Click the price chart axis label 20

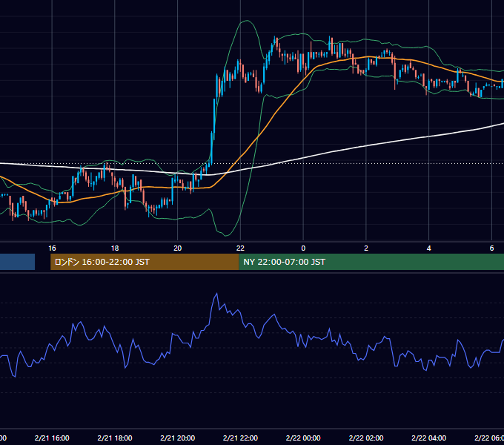[177, 248]
